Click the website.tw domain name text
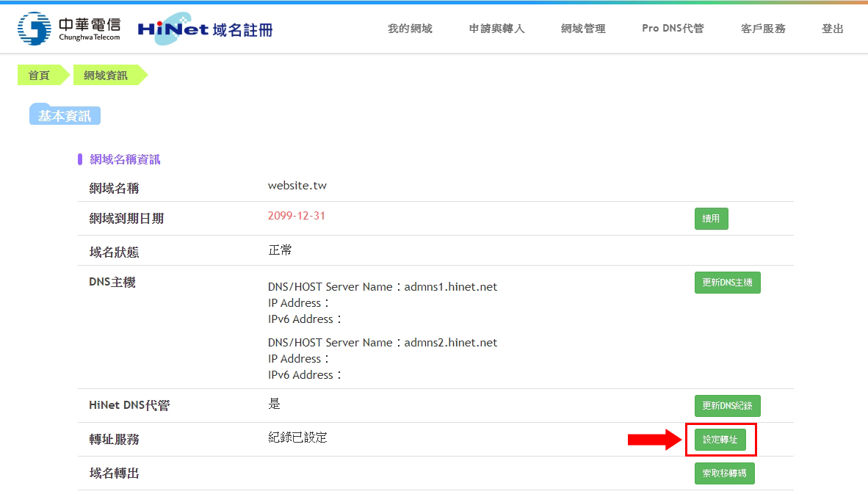The height and width of the screenshot is (494, 868). pos(297,186)
